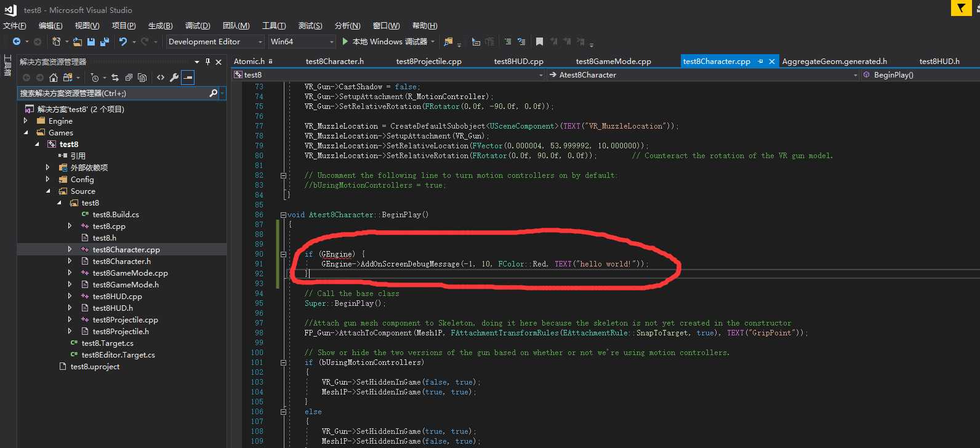Click the pending changes filter clock icon

click(94, 78)
